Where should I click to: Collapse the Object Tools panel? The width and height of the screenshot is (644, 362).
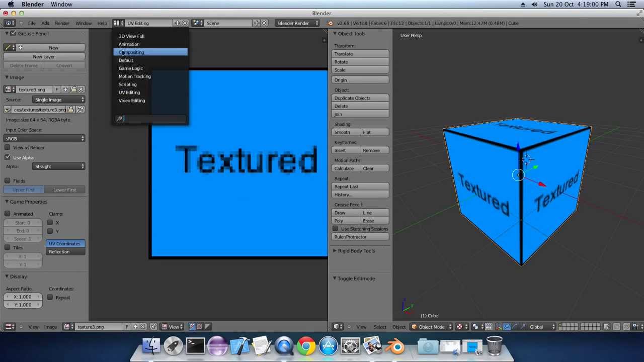[335, 34]
